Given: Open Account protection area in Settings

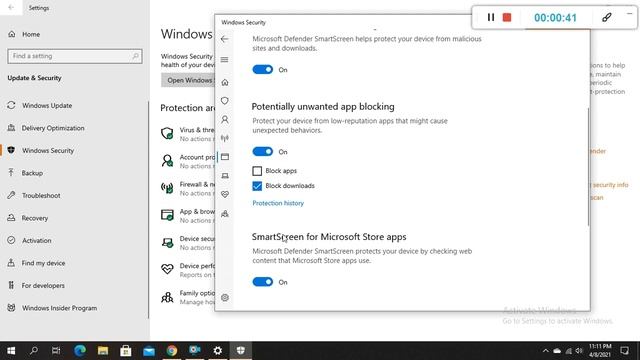Looking at the screenshot, I should [187, 161].
